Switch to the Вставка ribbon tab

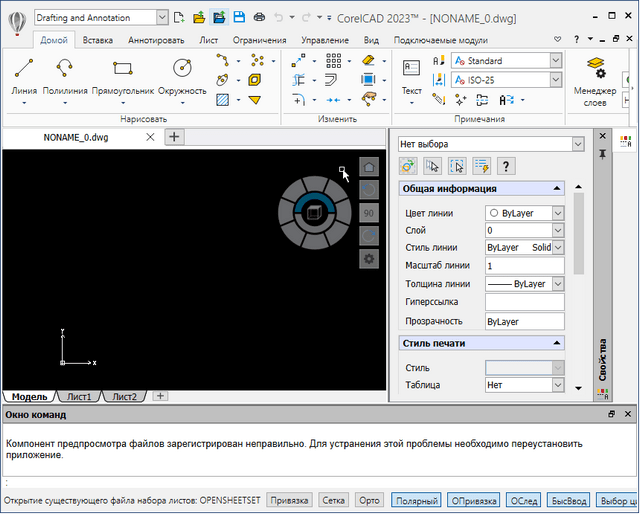[x=97, y=40]
